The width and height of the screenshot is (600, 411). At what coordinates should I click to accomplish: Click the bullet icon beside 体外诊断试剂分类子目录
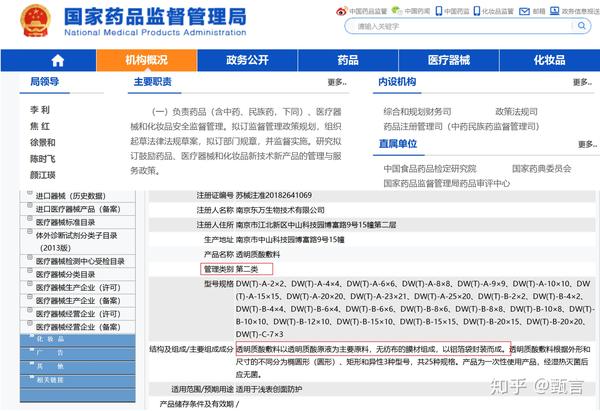click(29, 232)
